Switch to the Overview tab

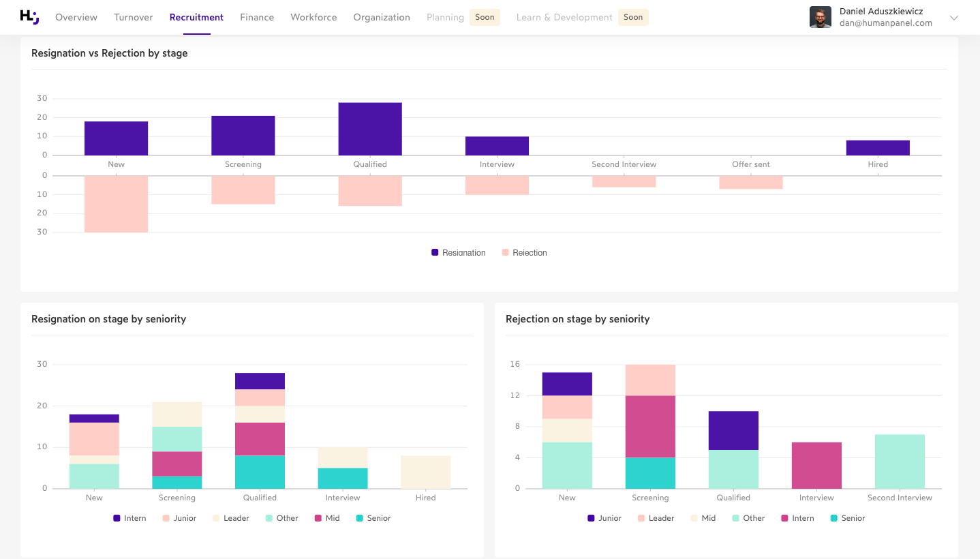click(76, 17)
